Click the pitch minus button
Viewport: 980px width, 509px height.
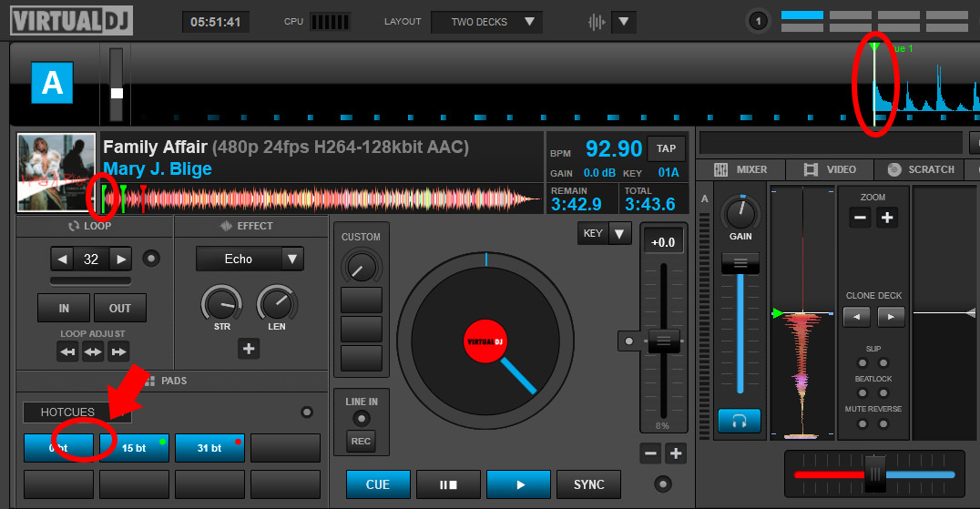650,453
